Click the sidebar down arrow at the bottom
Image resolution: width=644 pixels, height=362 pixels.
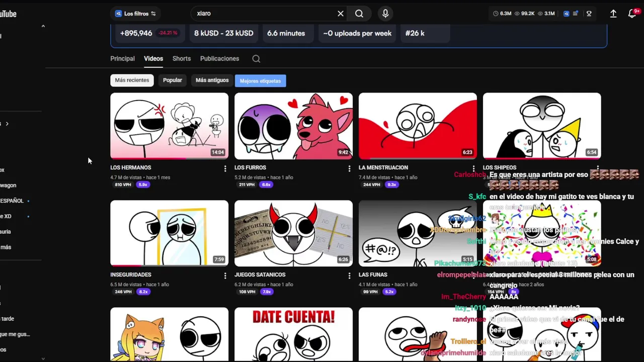tap(43, 358)
